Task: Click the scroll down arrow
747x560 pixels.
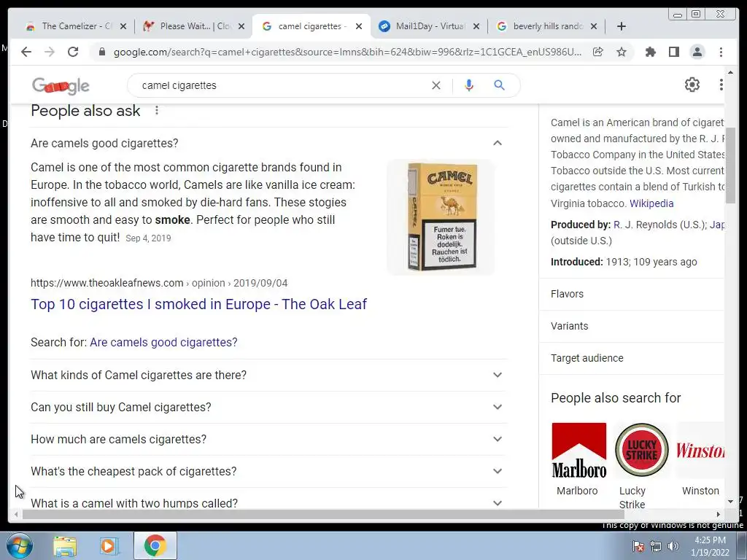Action: pos(730,502)
